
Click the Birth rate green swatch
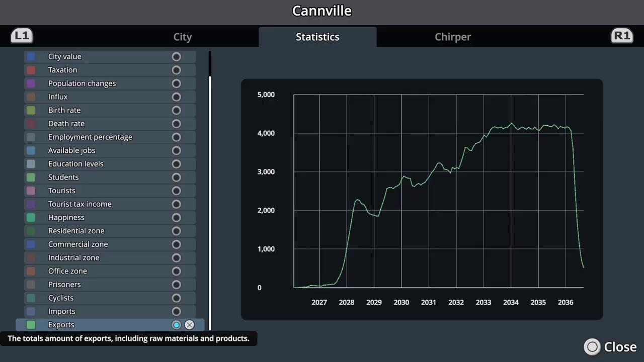pos(31,110)
